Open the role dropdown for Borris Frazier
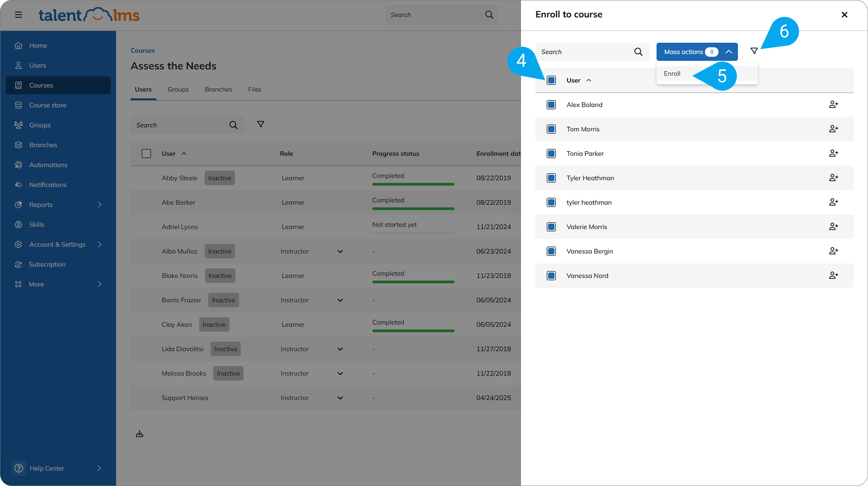 340,300
